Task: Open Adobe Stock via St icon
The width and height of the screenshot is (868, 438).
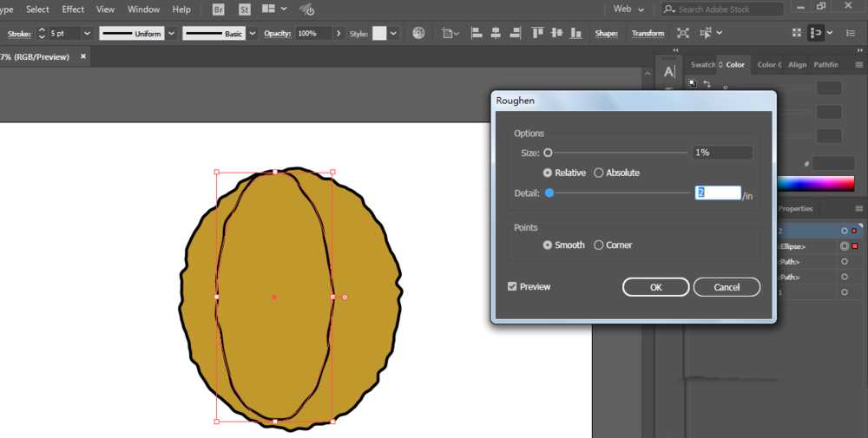Action: 244,10
